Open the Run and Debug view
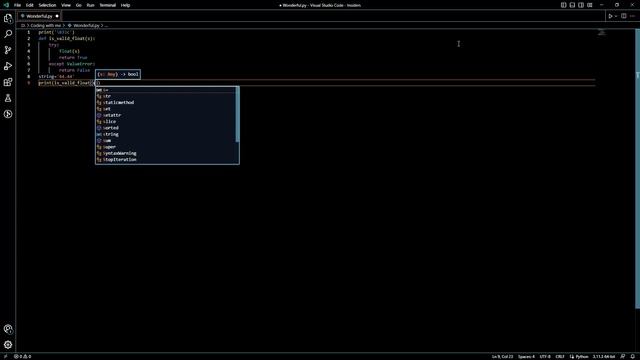 (8, 66)
